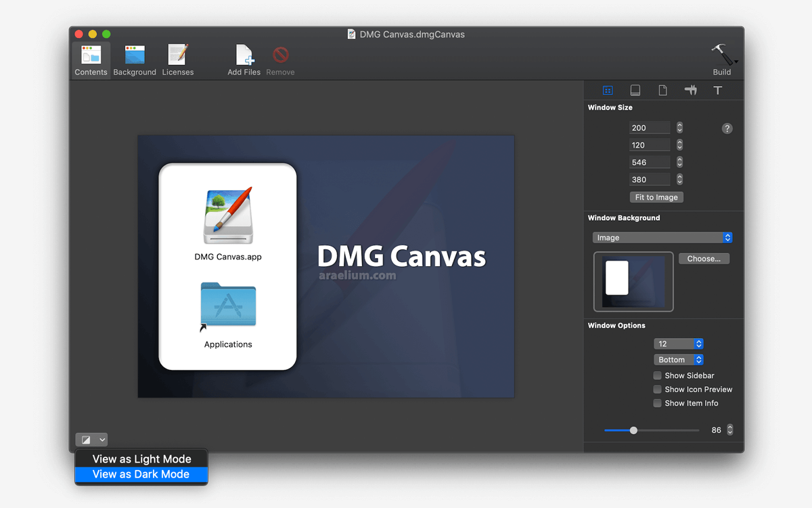Click the stepper beside the 120 field
Screen dimensions: 812x508
(679, 145)
